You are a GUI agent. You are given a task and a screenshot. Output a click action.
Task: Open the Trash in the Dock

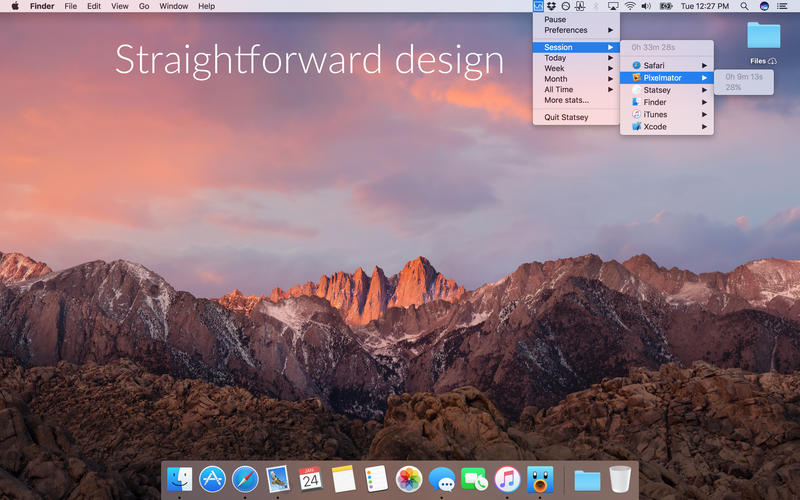click(x=620, y=479)
